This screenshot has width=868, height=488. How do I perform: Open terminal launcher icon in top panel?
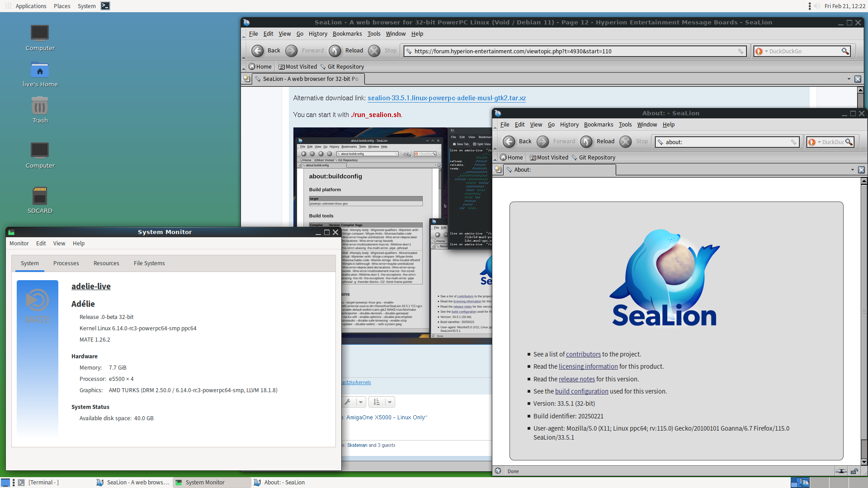click(105, 6)
